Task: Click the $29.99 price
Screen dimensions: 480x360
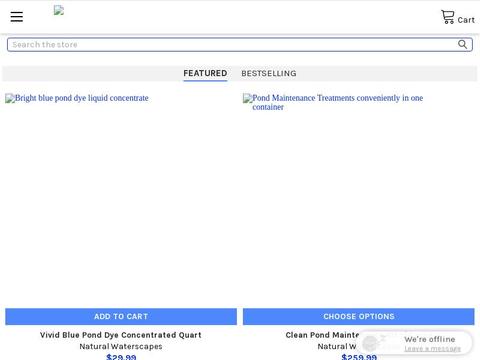Action: (x=121, y=357)
